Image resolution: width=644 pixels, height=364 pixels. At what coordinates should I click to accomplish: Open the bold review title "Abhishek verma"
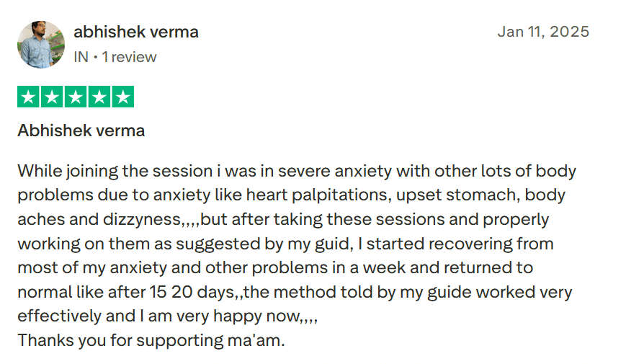point(81,130)
